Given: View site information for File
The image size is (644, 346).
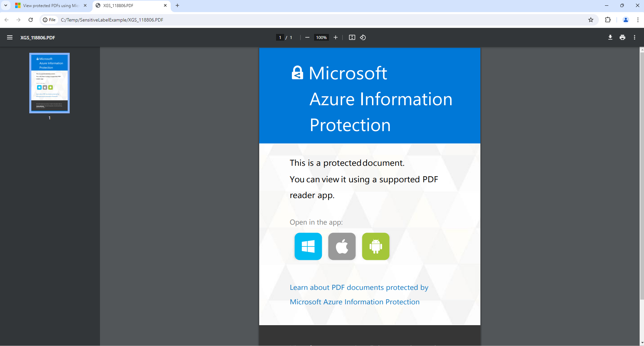Looking at the screenshot, I should coord(49,20).
